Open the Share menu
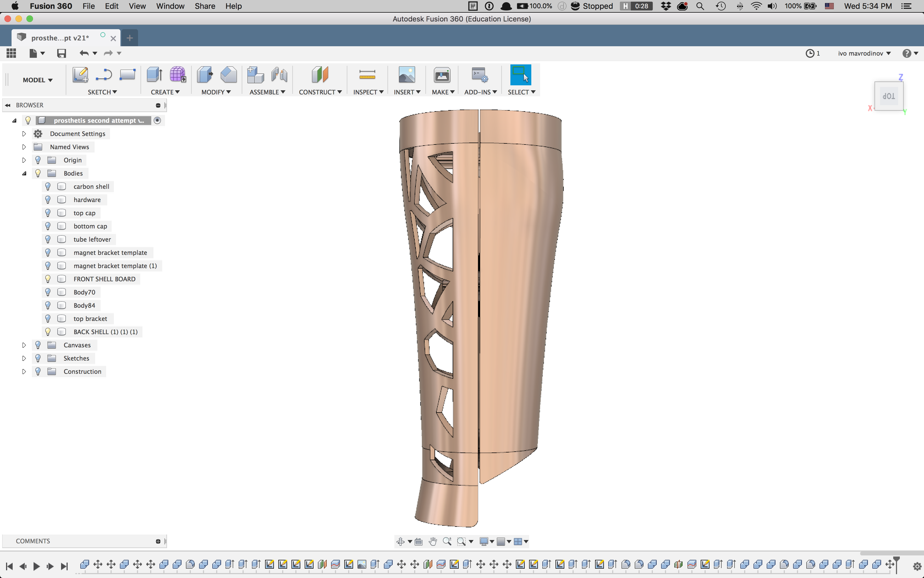 [x=205, y=6]
